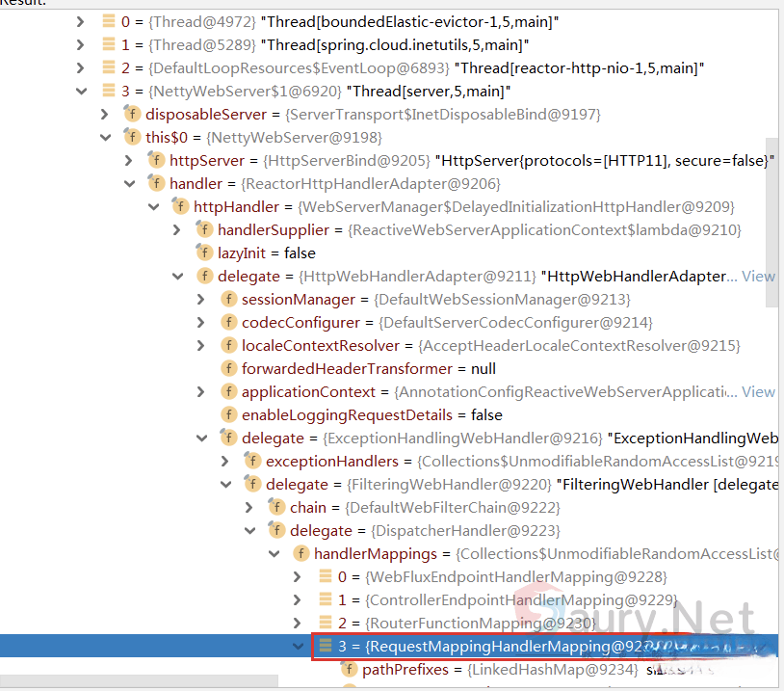Viewport: 784px width, 691px height.
Task: Expand the exceptionHandlers node
Action: [x=225, y=462]
